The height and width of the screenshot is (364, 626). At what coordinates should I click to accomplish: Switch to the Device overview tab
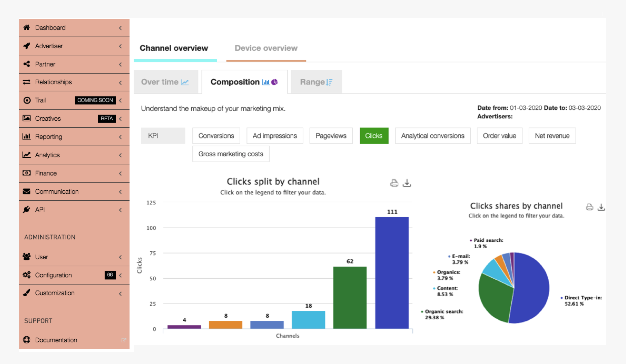[x=266, y=48]
